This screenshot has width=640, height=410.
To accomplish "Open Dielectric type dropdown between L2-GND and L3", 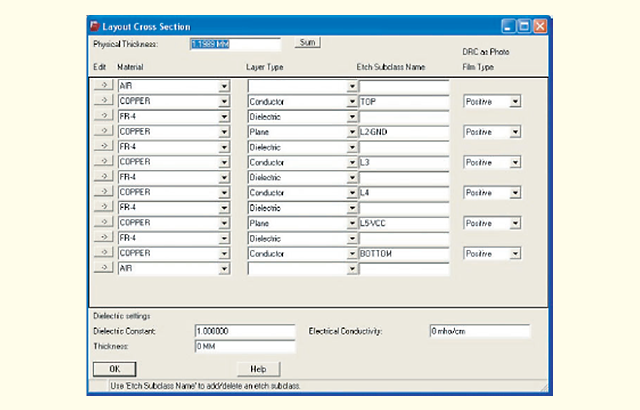I will (x=352, y=147).
